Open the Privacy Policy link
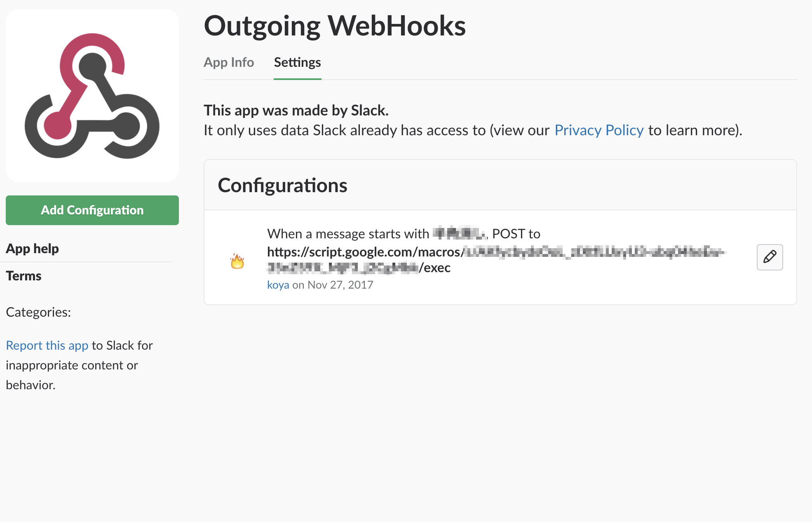The width and height of the screenshot is (812, 522). pyautogui.click(x=598, y=130)
